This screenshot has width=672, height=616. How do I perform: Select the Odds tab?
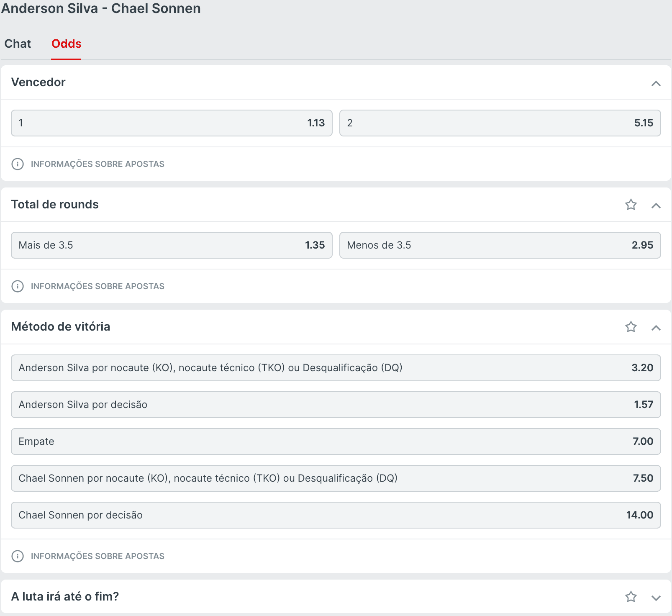point(66,44)
